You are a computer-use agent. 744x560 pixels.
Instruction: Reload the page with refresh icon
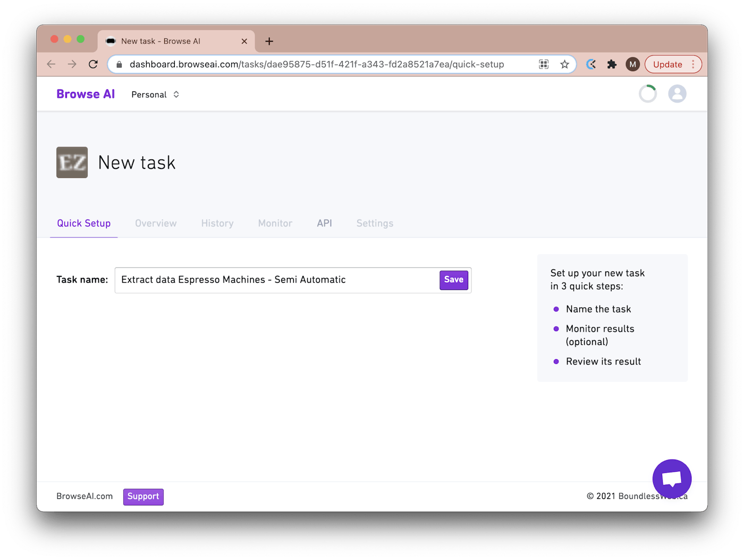point(93,64)
